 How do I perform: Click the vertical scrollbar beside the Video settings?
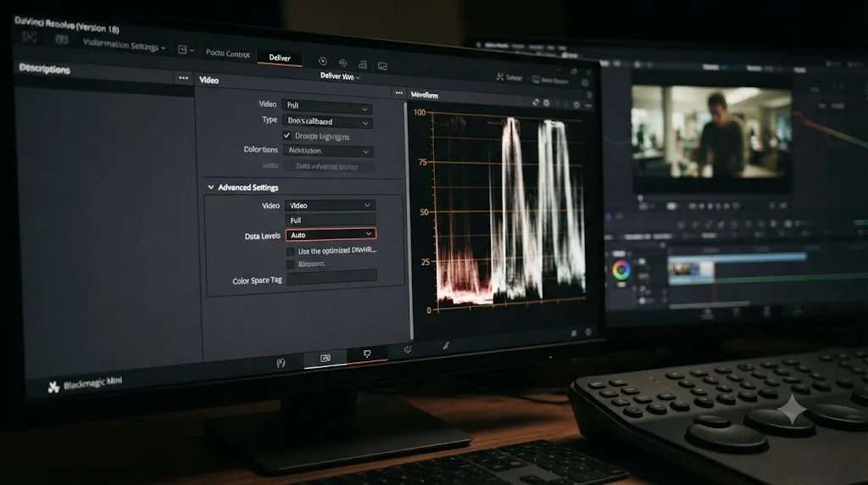pos(411,221)
